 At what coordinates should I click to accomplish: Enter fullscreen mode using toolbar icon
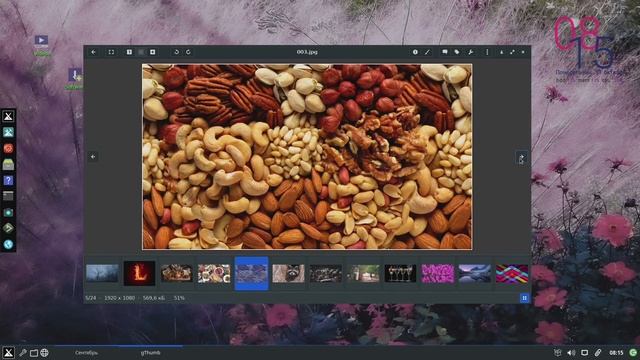[111, 52]
